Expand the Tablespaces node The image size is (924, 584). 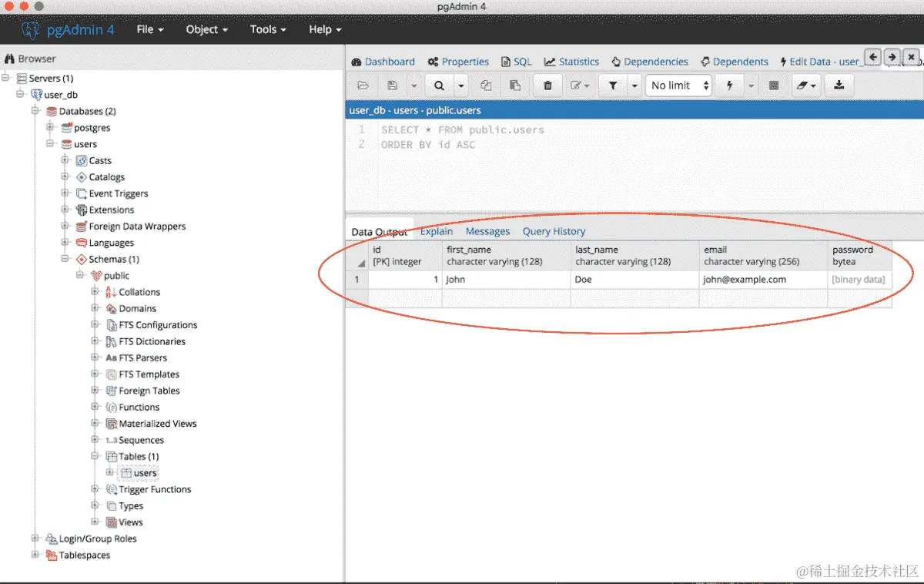click(36, 555)
